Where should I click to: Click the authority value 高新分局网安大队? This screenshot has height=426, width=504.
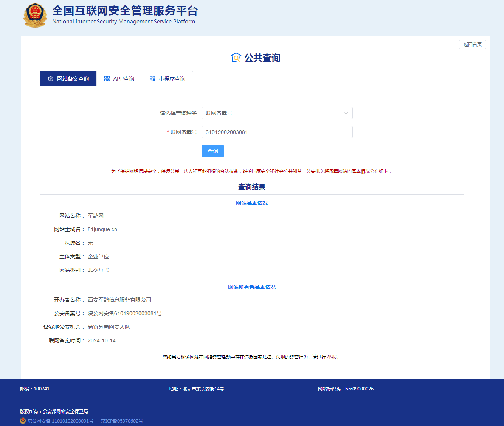pos(109,327)
